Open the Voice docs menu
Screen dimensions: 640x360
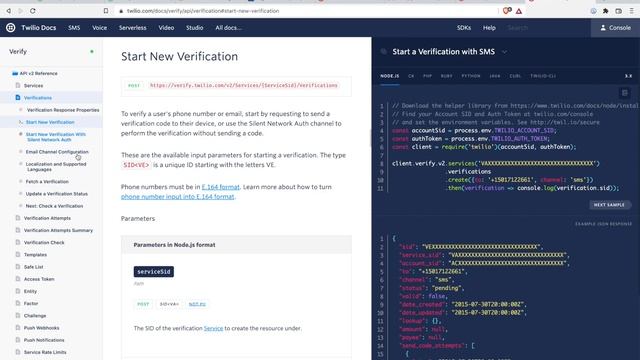pos(100,28)
